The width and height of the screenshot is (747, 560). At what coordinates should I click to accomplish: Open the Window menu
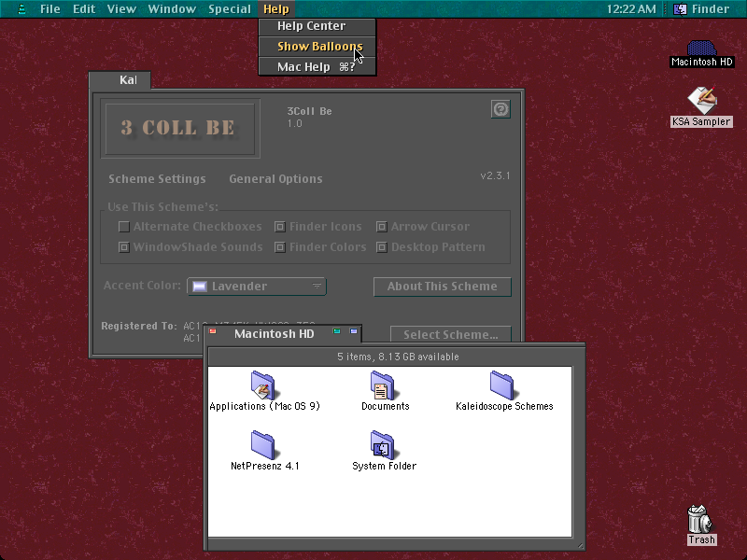click(172, 9)
